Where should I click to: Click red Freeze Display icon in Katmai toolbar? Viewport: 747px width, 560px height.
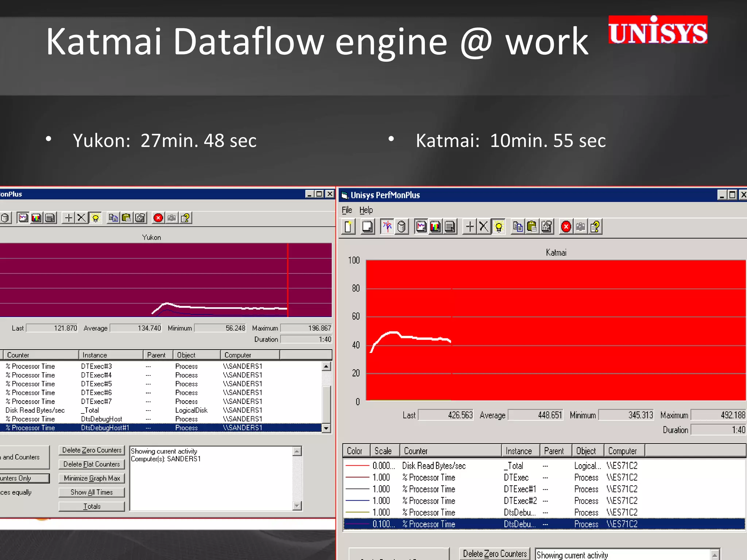tap(566, 227)
